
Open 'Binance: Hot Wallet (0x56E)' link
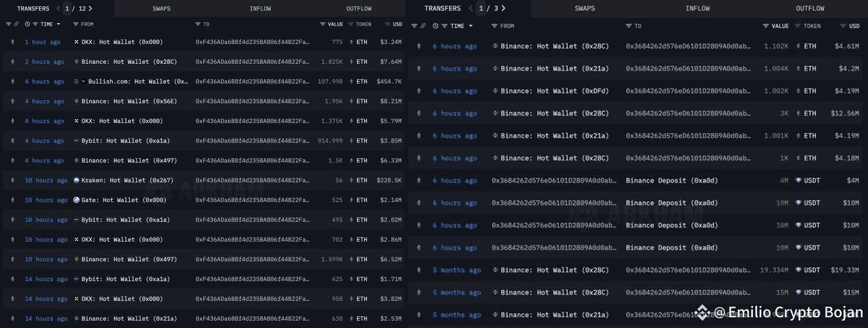[130, 101]
